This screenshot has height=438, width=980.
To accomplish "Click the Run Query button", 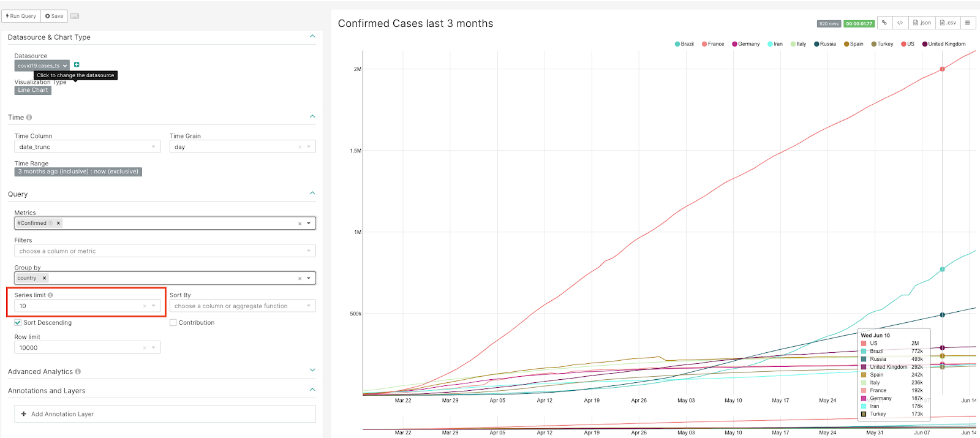I will point(21,16).
